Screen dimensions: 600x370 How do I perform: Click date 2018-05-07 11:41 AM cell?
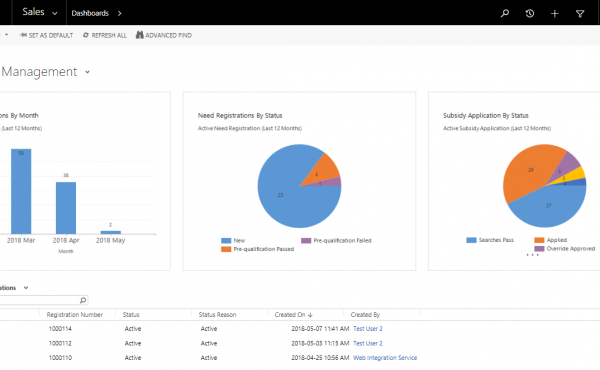coord(320,329)
